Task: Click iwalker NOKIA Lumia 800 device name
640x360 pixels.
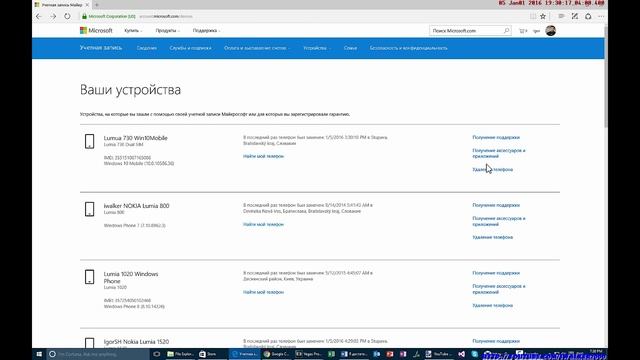Action: click(136, 206)
